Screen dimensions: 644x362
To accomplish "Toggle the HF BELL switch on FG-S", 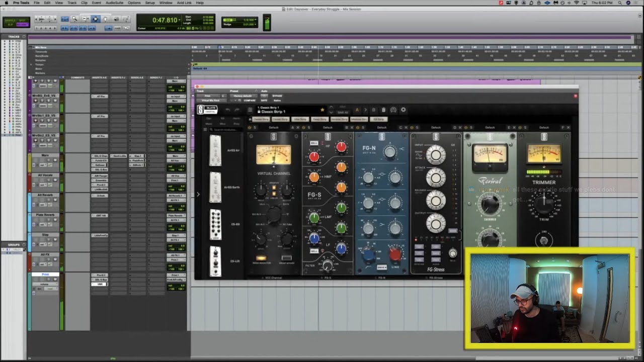I will [x=314, y=143].
